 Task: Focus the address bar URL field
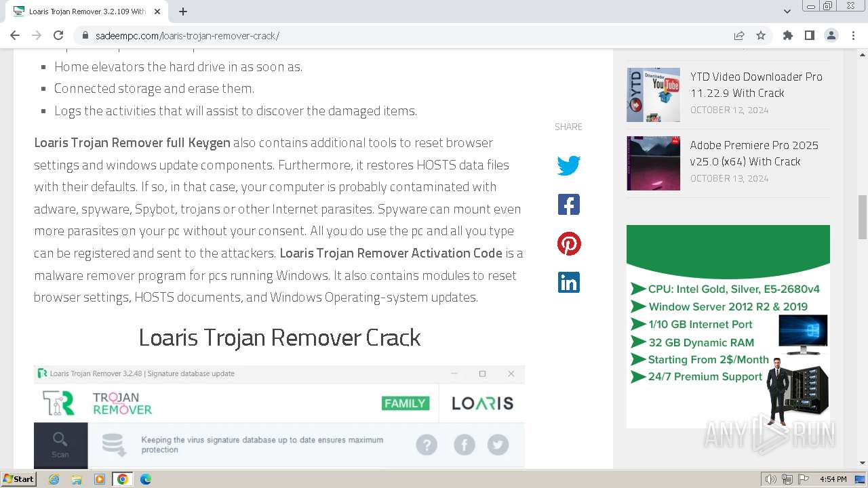point(407,35)
